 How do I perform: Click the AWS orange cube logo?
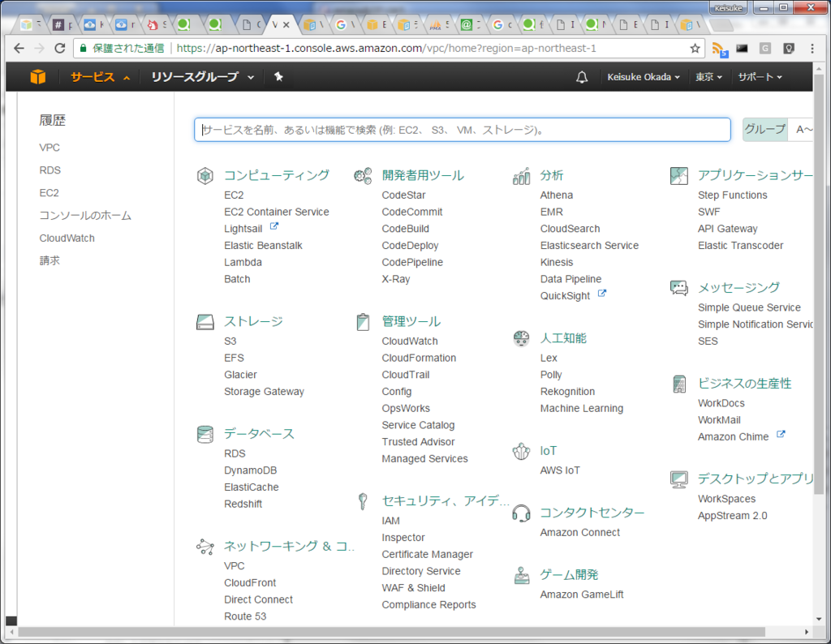37,77
